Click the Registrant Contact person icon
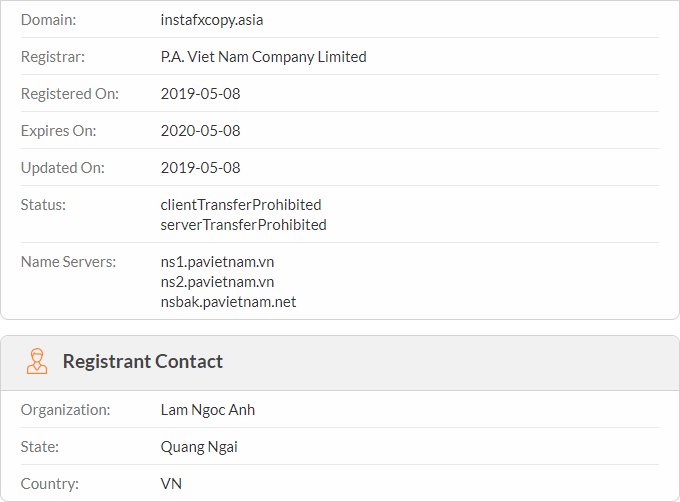The image size is (680, 502). 37,361
